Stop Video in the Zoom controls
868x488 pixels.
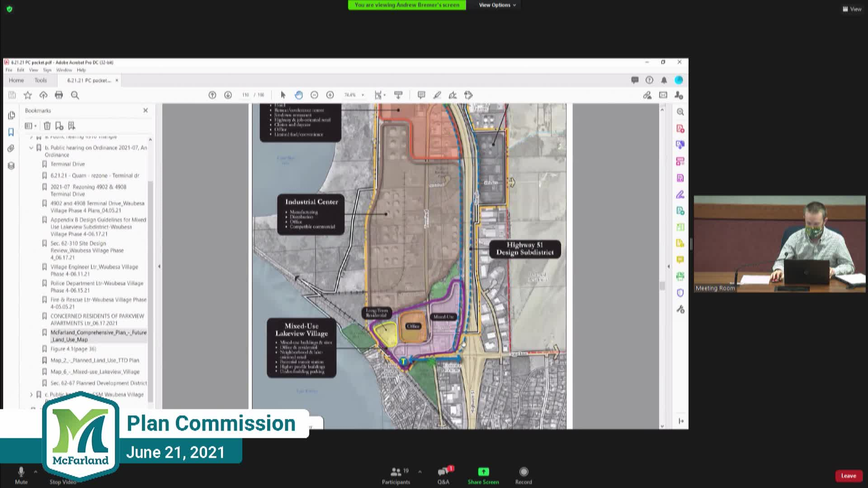(63, 474)
